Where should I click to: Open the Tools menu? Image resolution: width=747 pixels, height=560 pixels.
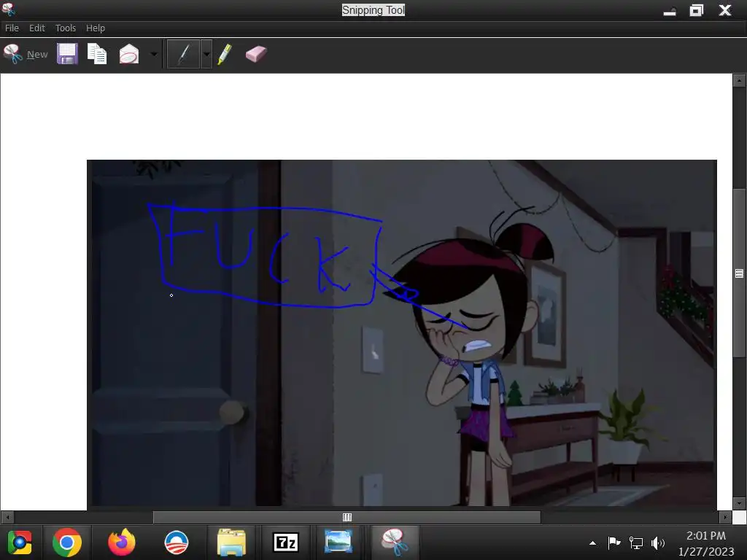pos(65,28)
